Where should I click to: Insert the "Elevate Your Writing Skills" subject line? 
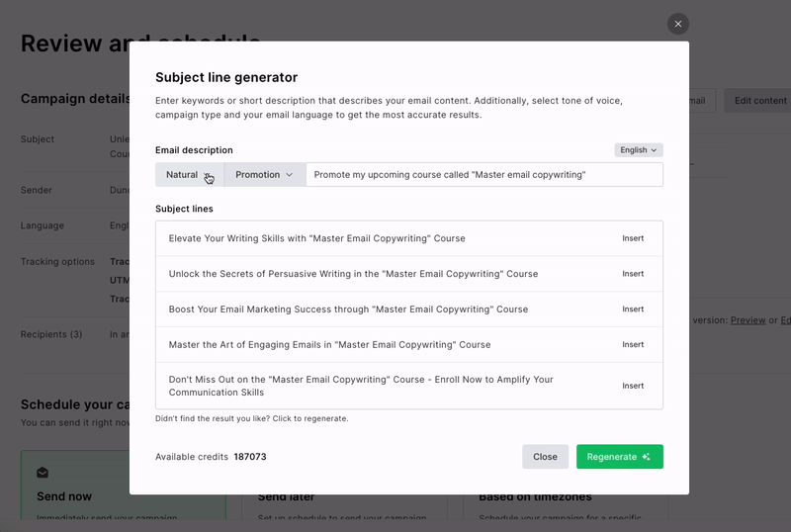coord(633,238)
